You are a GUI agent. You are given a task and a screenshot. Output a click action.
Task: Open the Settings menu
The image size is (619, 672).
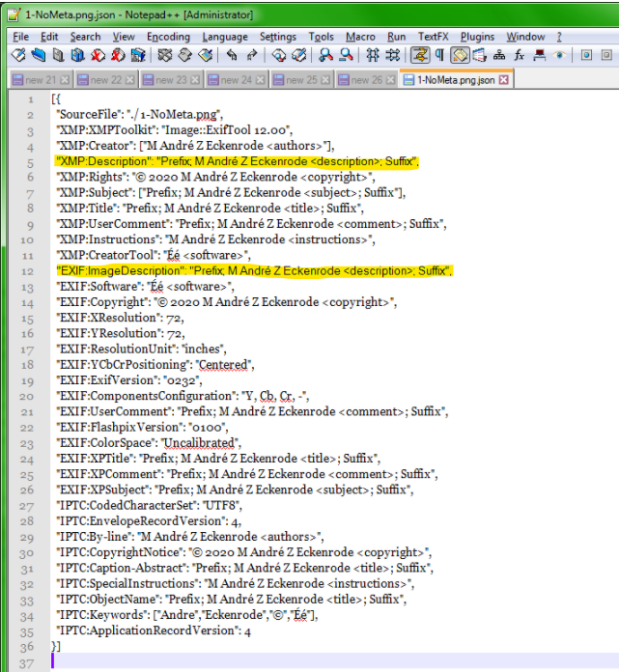[x=278, y=37]
